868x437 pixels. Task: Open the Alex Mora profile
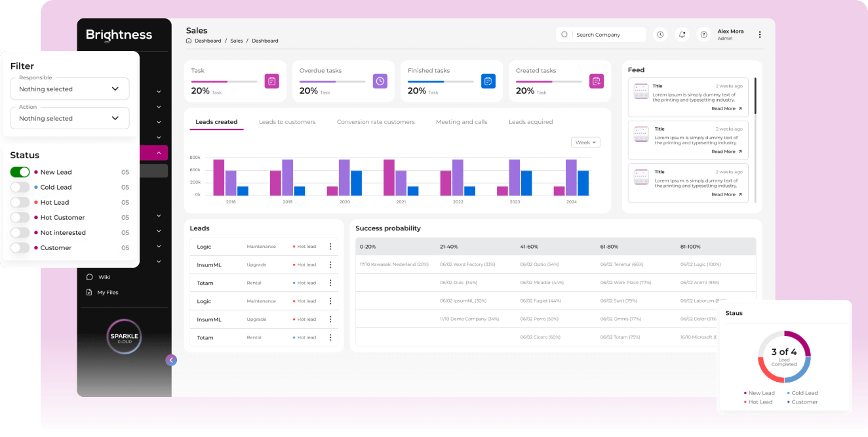click(x=731, y=35)
